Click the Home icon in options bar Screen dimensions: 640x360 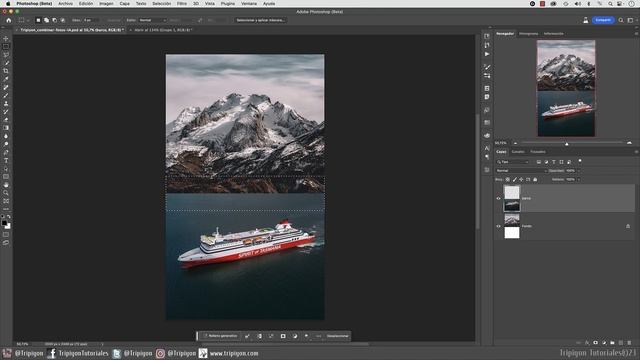click(x=9, y=20)
